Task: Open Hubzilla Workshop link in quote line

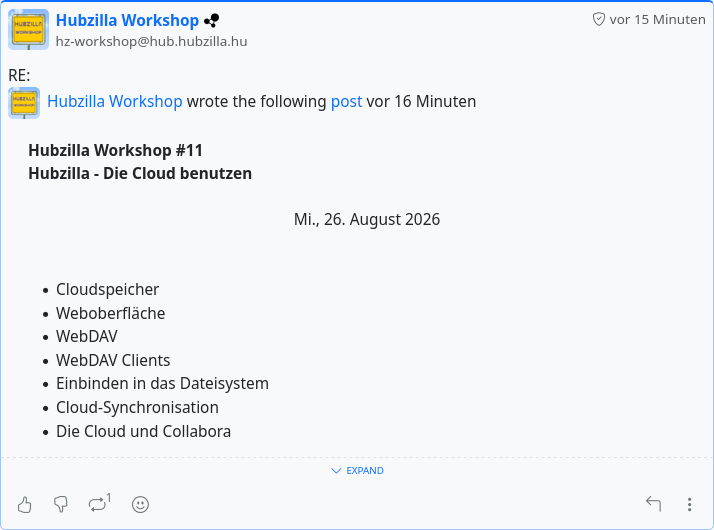Action: [x=115, y=102]
